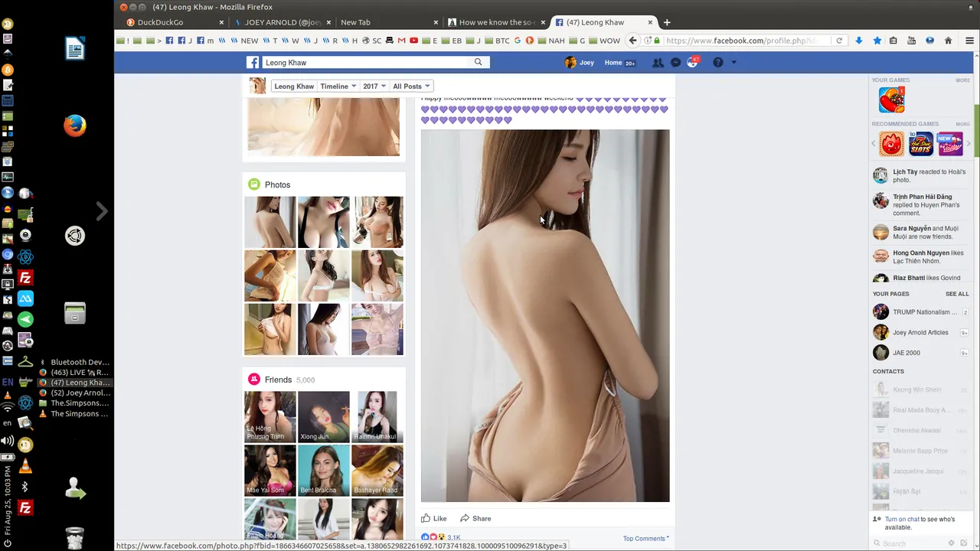Go to Home in Facebook header
980x551 pixels.
pos(613,63)
